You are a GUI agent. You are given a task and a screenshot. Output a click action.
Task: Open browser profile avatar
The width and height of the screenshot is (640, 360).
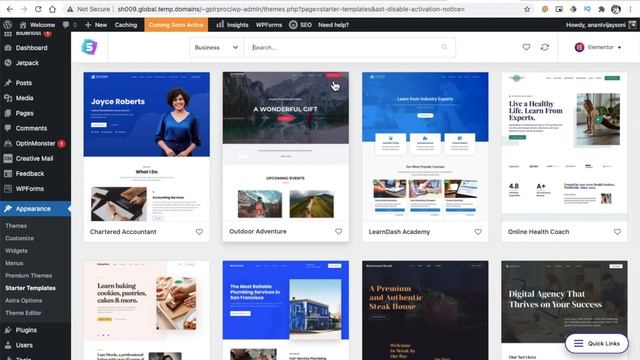(x=616, y=9)
